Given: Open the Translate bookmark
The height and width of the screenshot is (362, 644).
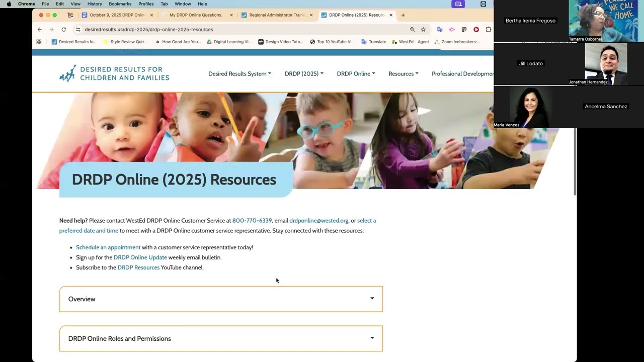Looking at the screenshot, I should [374, 42].
